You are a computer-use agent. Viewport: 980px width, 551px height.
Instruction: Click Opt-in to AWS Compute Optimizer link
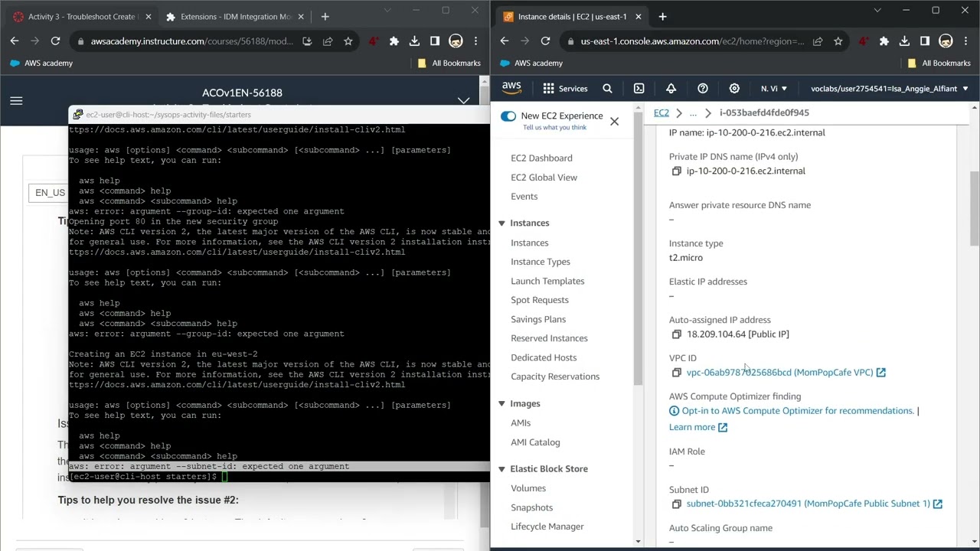pyautogui.click(x=797, y=411)
